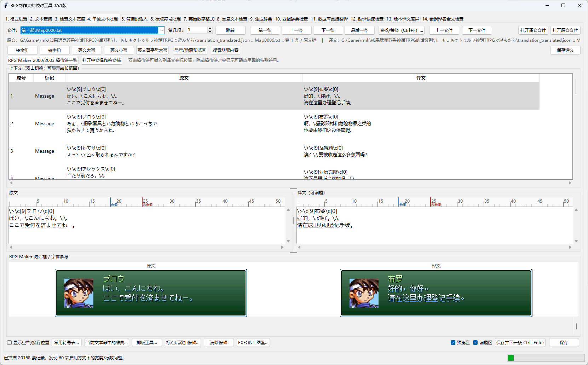Viewport: 588px width, 365px height.
Task: Uncheck the 编辑区 checkbox
Action: point(475,343)
